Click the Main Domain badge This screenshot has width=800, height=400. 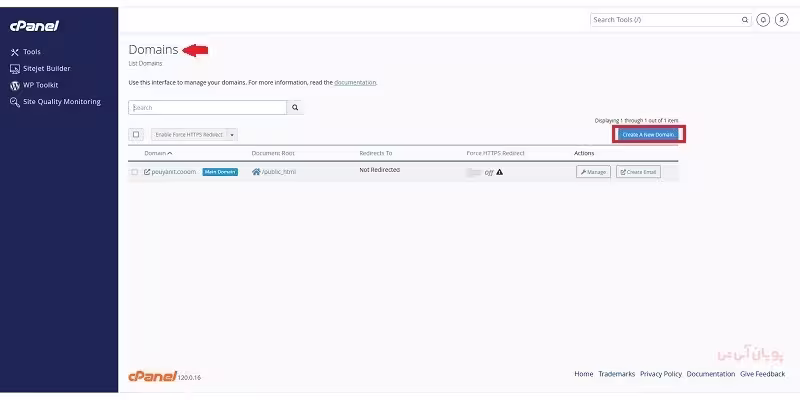click(x=220, y=172)
